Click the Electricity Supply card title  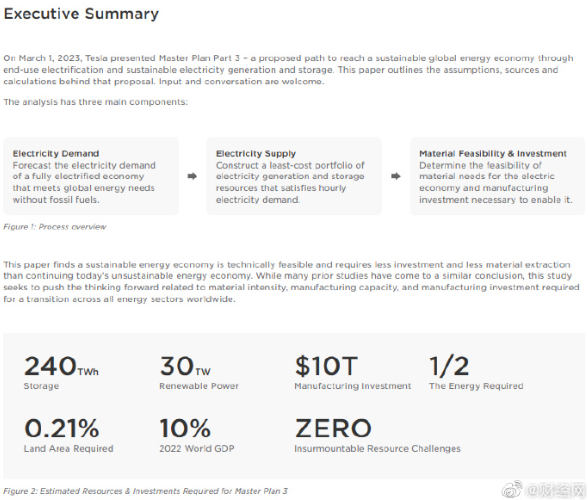[256, 153]
